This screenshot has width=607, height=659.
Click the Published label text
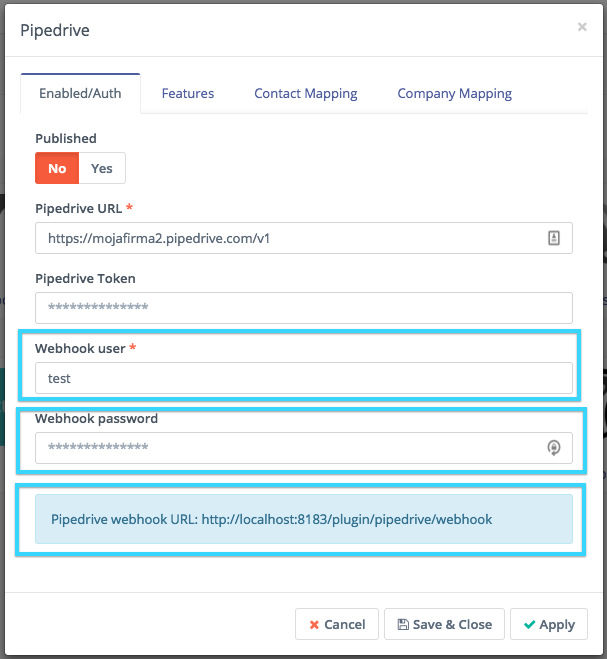[x=66, y=138]
